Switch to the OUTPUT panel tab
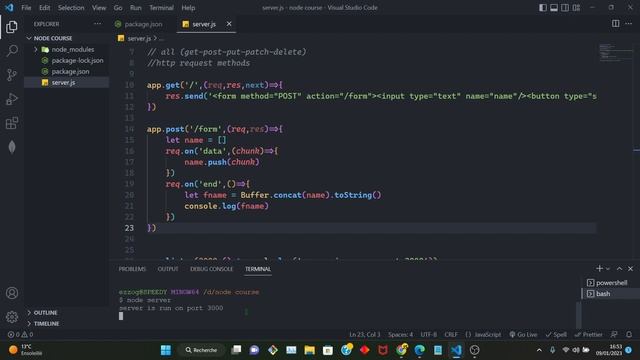This screenshot has height=360, width=640. click(168, 269)
